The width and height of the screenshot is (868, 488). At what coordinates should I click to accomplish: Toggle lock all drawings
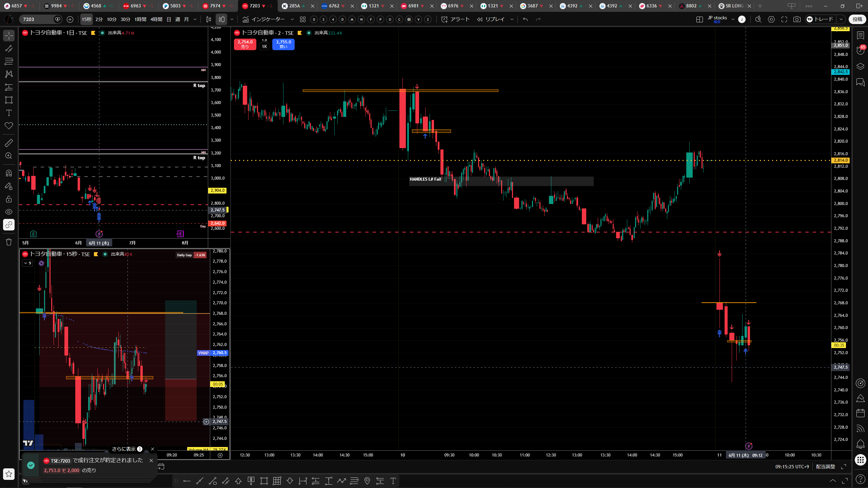tap(9, 199)
